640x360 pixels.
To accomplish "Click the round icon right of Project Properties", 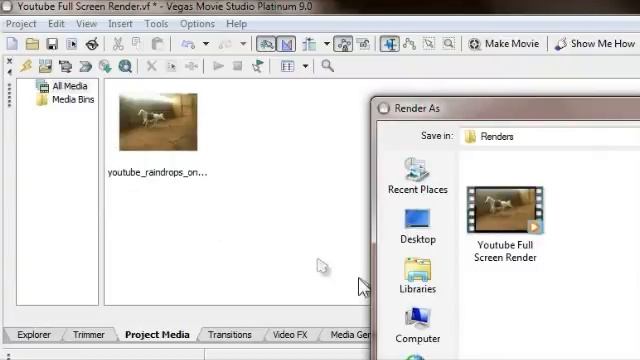I will pos(92,44).
